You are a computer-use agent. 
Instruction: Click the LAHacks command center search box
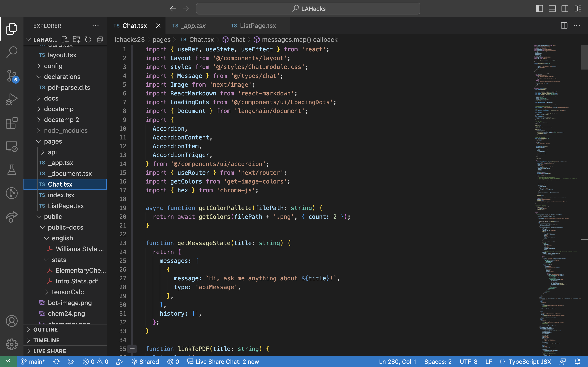tap(308, 9)
